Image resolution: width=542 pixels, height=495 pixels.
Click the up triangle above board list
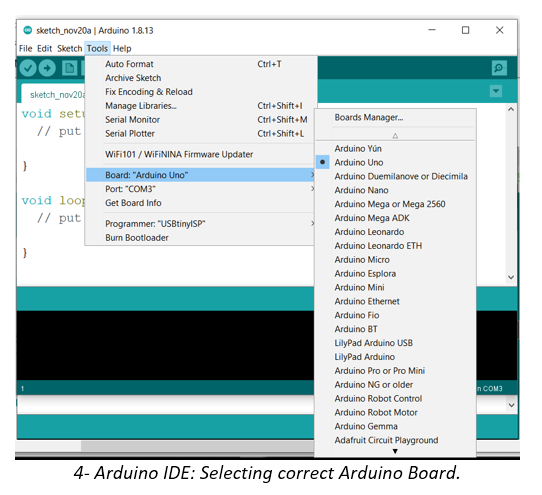395,136
